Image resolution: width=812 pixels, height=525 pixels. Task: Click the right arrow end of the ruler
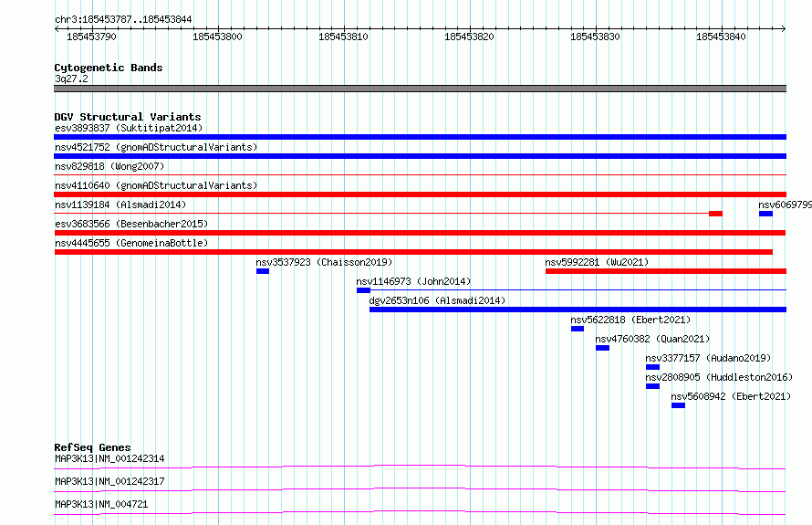784,29
